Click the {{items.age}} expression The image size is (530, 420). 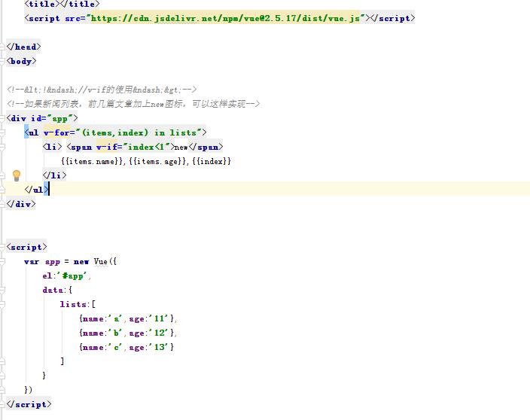coord(158,161)
